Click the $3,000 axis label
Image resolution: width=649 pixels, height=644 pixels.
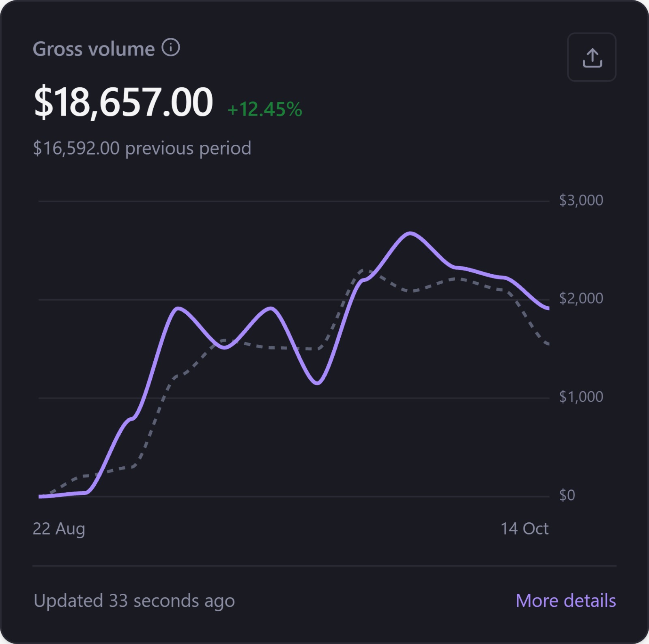tap(581, 200)
